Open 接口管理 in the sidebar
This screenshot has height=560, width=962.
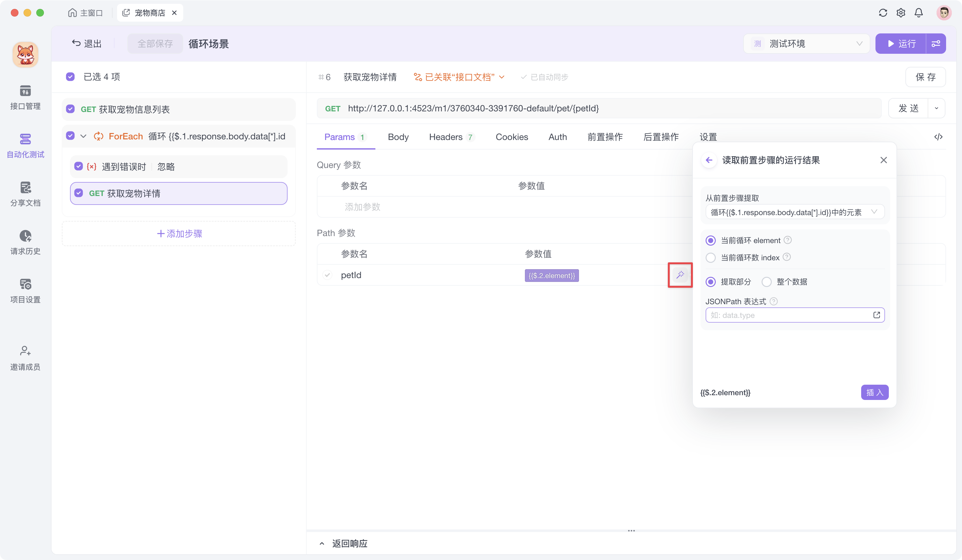pyautogui.click(x=25, y=97)
